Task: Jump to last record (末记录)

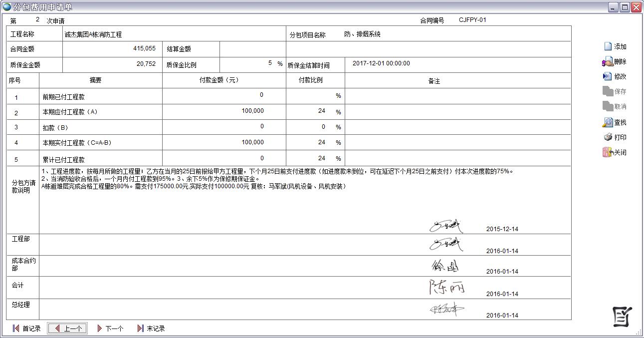Action: [151, 329]
